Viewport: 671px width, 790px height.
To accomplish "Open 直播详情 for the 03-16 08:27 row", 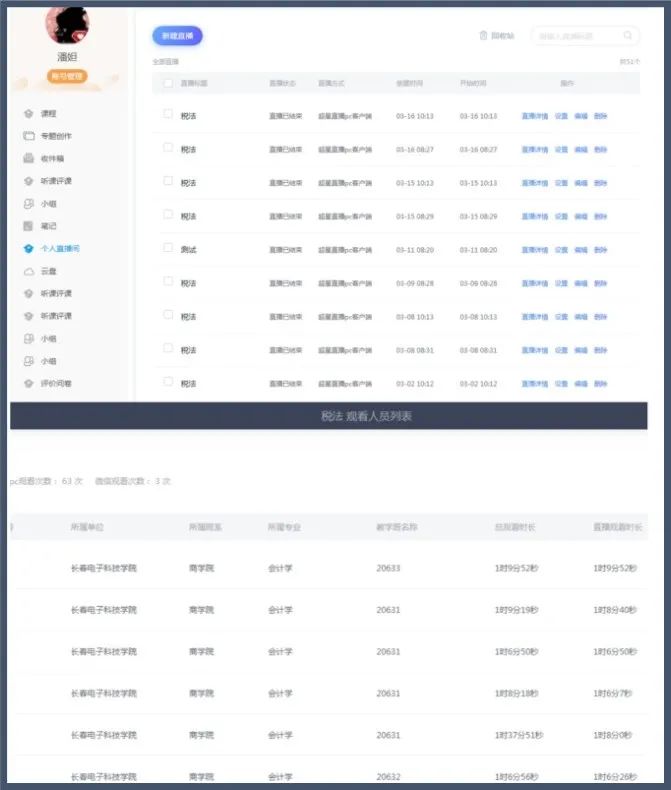I will tap(534, 150).
